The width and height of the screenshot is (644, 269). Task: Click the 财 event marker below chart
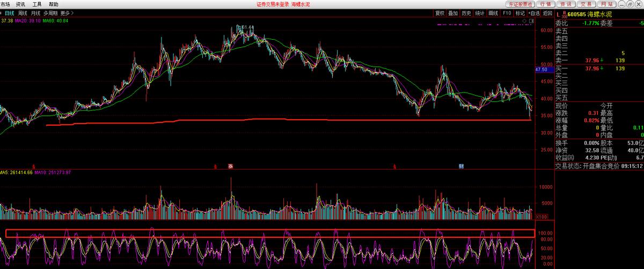coord(461,166)
